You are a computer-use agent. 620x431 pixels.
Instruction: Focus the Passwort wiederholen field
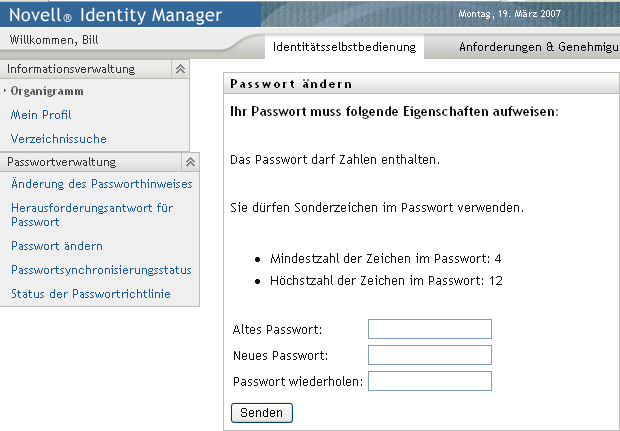[430, 381]
